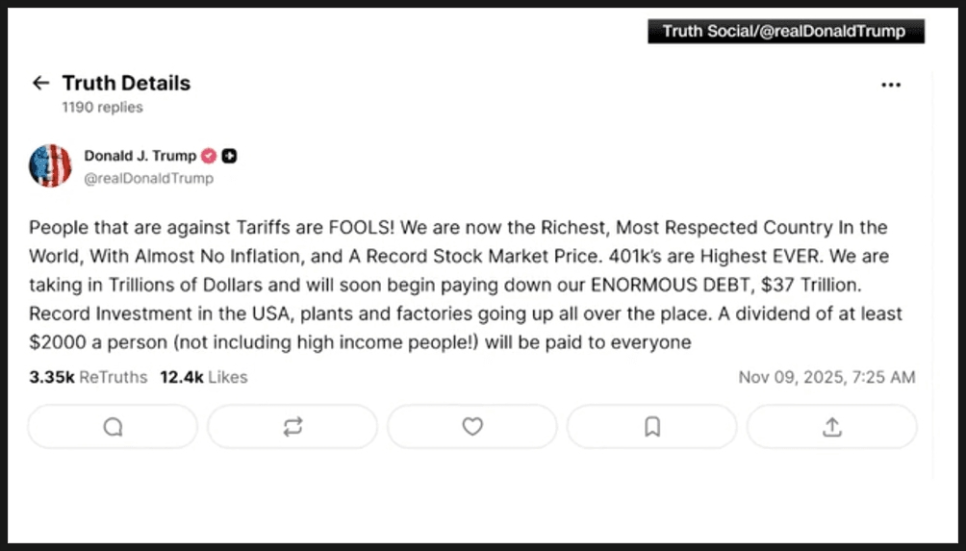Bookmark this truth post
966x551 pixels.
click(x=652, y=427)
